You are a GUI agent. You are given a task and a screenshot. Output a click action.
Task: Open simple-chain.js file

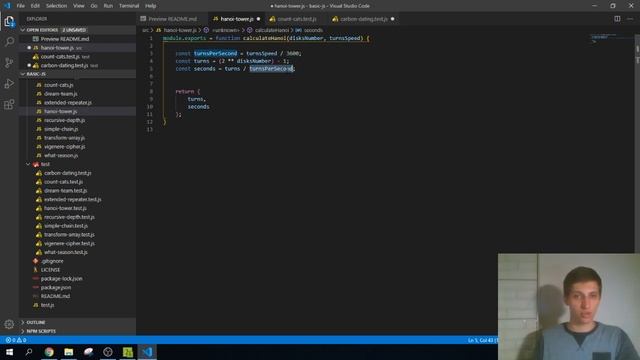pyautogui.click(x=61, y=129)
